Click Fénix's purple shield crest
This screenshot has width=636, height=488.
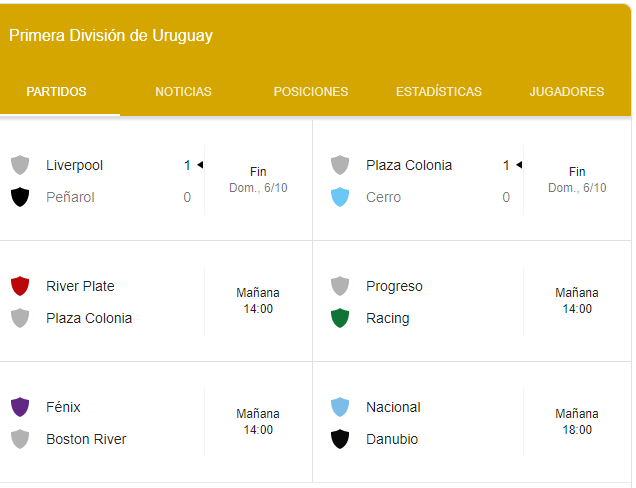tap(20, 407)
